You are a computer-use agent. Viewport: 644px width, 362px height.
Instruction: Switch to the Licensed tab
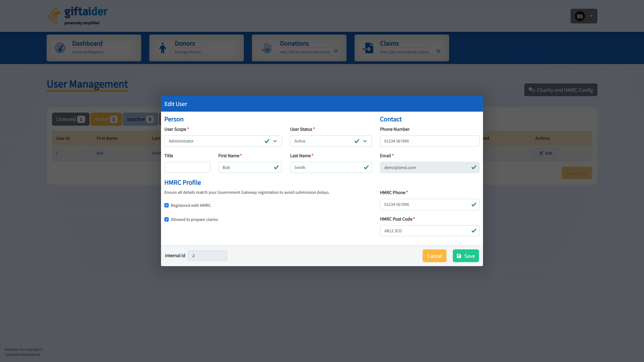(x=71, y=119)
